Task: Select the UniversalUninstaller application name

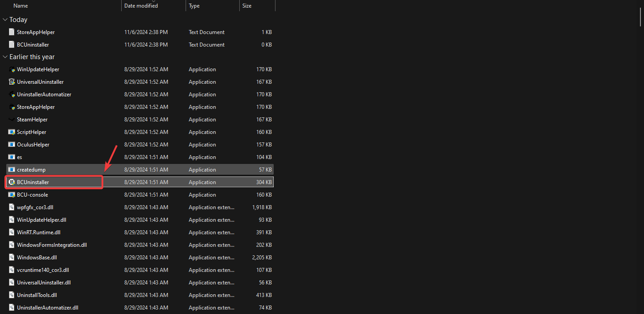Action: coord(40,82)
